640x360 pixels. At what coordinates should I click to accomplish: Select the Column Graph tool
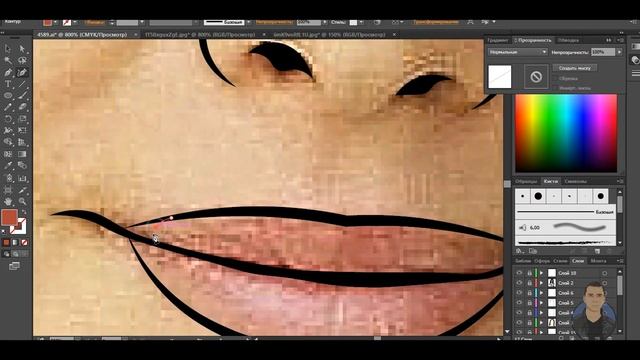pos(22,178)
